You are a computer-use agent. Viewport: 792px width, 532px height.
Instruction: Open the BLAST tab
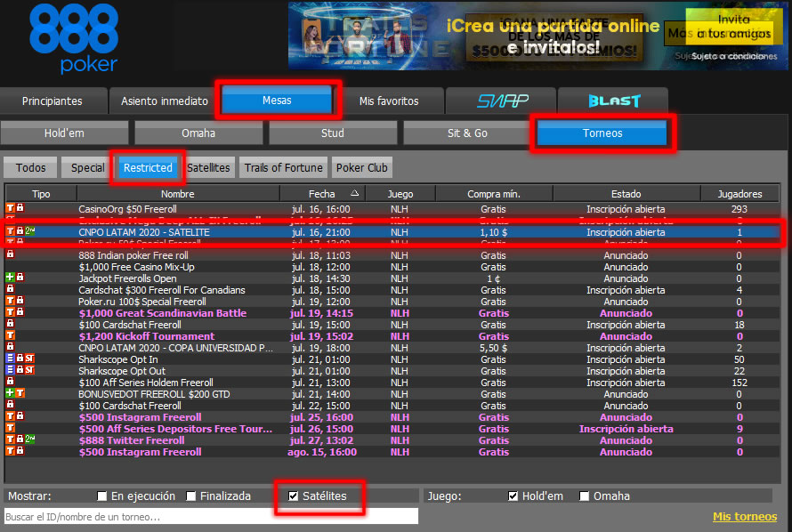pyautogui.click(x=613, y=101)
